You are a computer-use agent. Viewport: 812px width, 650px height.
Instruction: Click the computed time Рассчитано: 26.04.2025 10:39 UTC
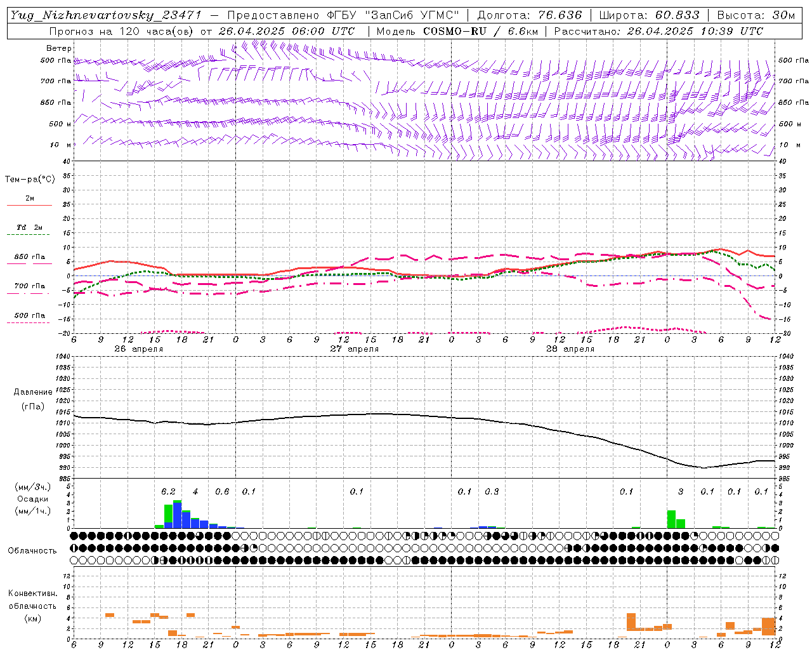point(658,31)
